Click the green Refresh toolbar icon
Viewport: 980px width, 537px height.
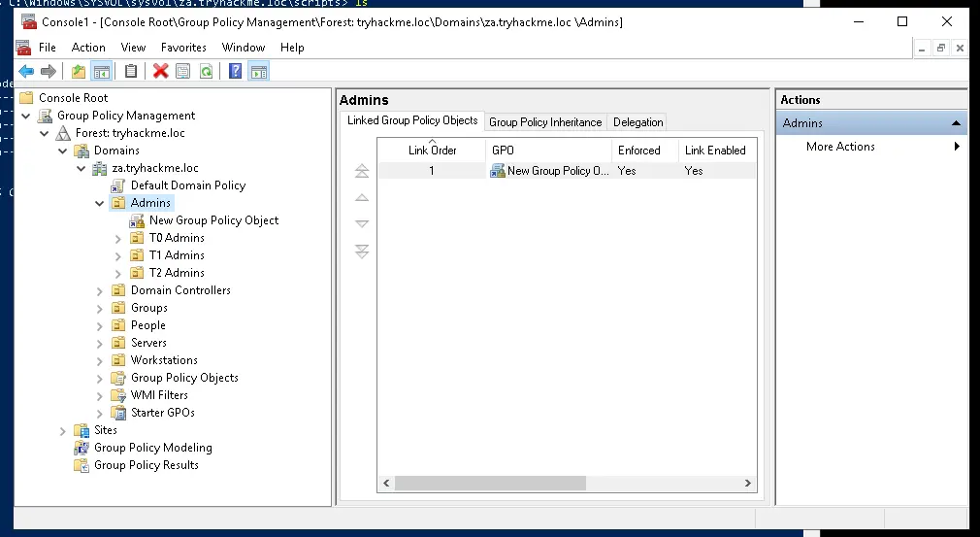[x=206, y=71]
